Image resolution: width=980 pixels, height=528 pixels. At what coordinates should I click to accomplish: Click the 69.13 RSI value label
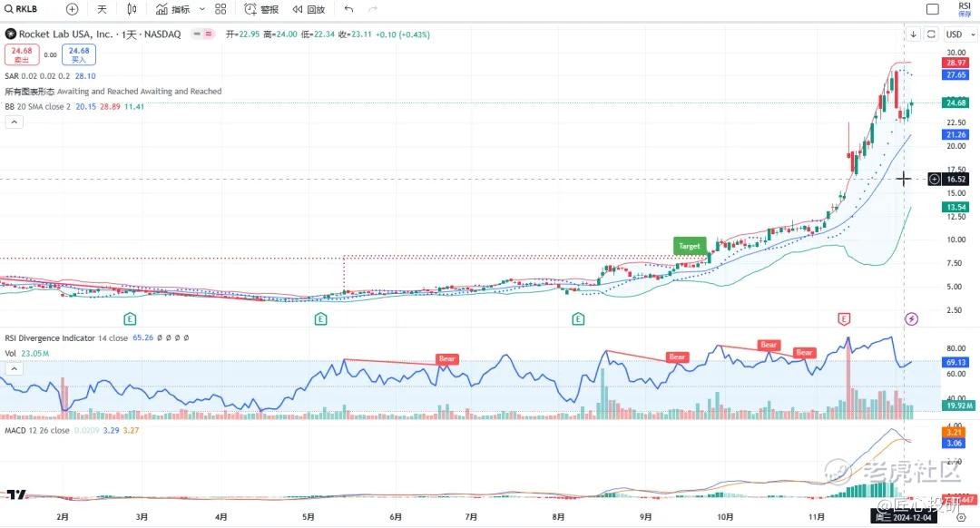pos(955,362)
